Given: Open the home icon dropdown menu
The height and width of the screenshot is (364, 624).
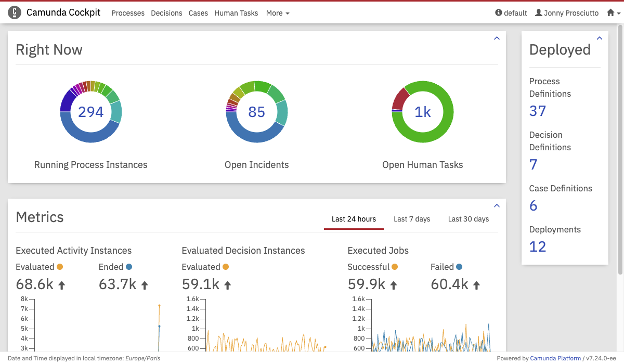Looking at the screenshot, I should (x=613, y=13).
